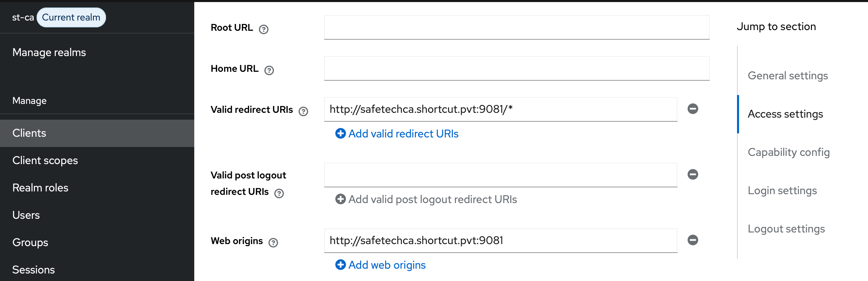Open Web origins help tooltip icon
The image size is (868, 281).
click(x=273, y=243)
